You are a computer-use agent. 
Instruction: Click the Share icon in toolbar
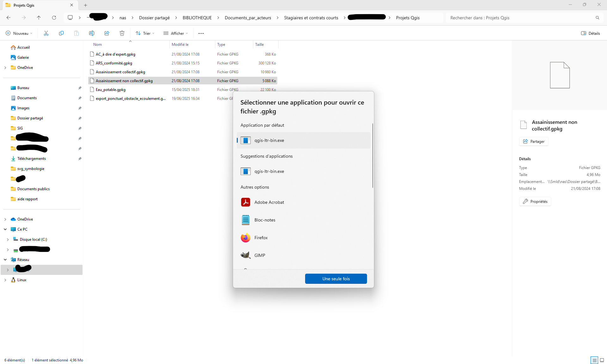(107, 33)
